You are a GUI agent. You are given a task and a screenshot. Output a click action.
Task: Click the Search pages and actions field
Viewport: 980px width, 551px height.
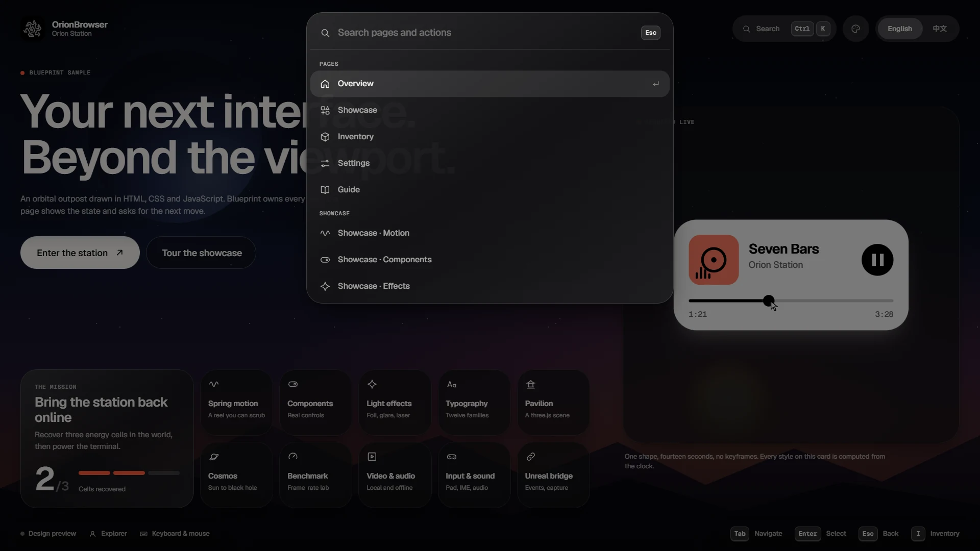(485, 33)
